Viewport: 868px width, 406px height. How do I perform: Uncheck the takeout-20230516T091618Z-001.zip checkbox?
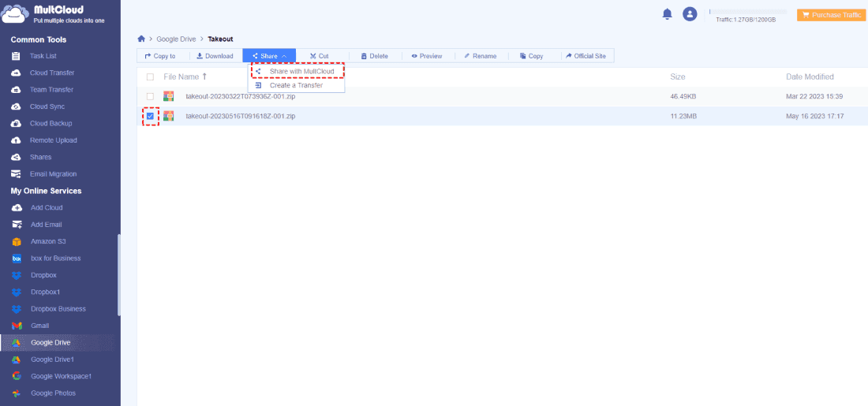(150, 116)
